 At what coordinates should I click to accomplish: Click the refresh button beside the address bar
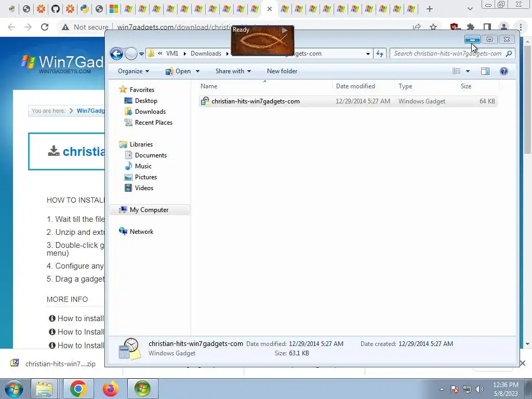click(380, 54)
